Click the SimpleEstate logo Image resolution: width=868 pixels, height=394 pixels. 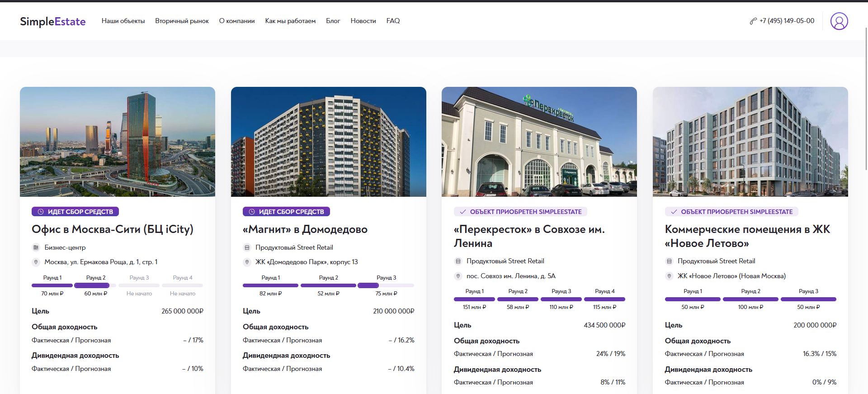click(x=52, y=21)
